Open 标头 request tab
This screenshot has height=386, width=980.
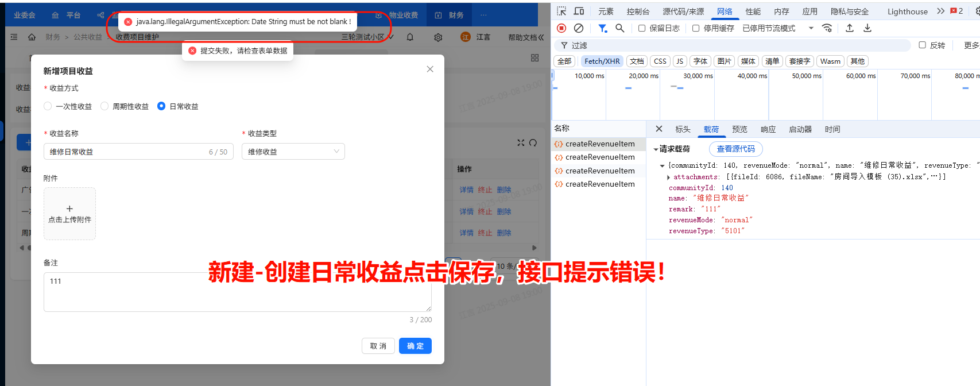[x=683, y=129]
